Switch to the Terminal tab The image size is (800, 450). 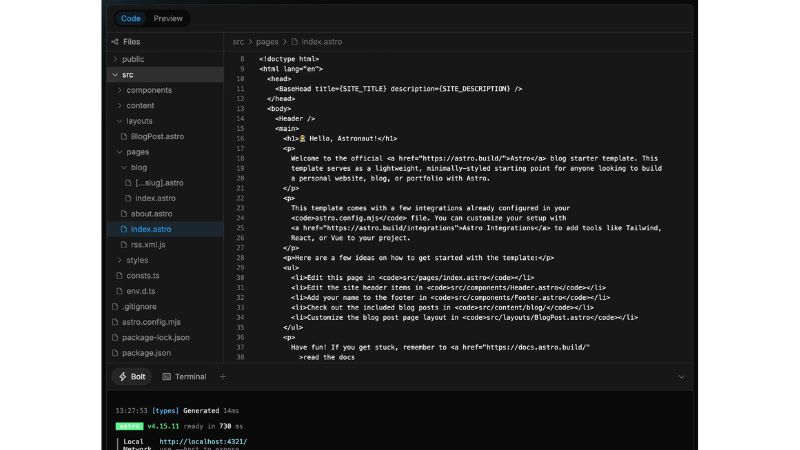(184, 377)
